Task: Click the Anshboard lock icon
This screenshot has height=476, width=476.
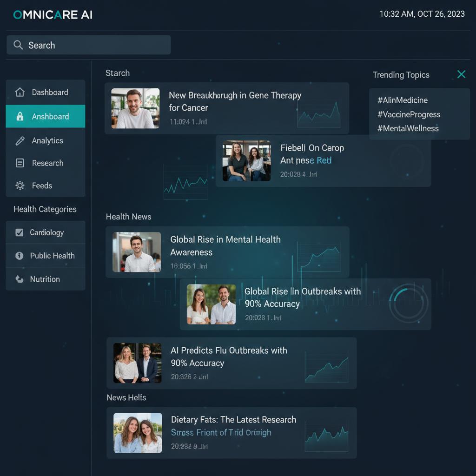Action: coord(20,117)
